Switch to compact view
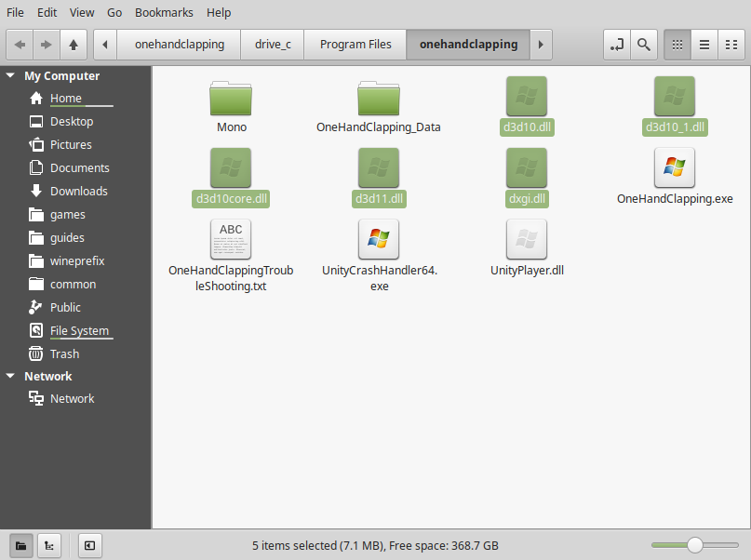This screenshot has height=560, width=751. coord(731,45)
